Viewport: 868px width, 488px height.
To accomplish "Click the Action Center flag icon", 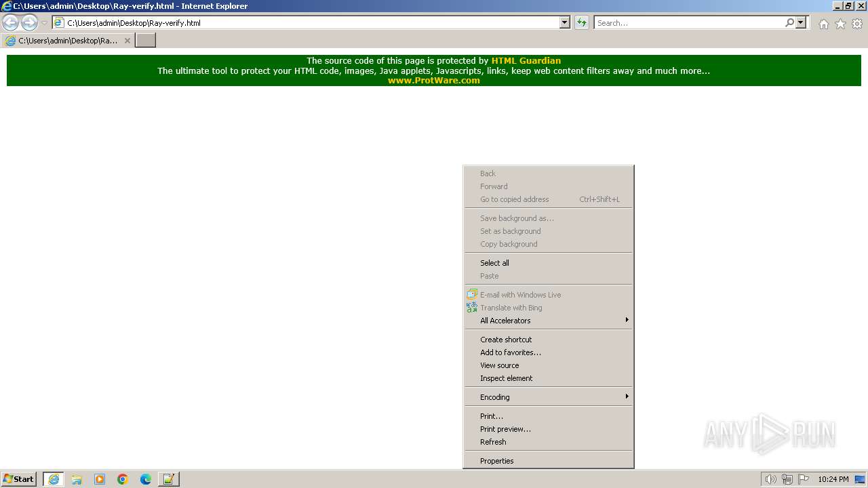I will point(804,479).
